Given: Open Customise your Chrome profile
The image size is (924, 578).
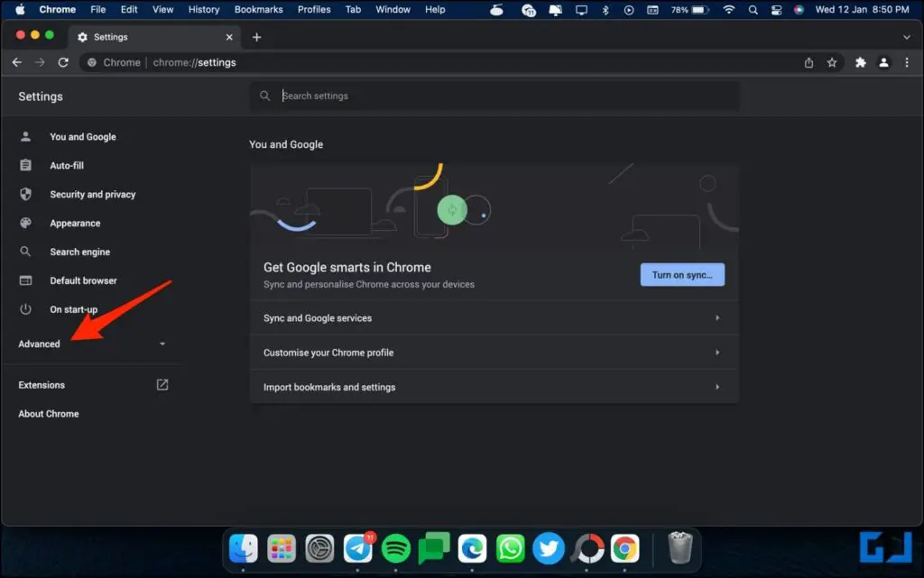Looking at the screenshot, I should [x=494, y=353].
